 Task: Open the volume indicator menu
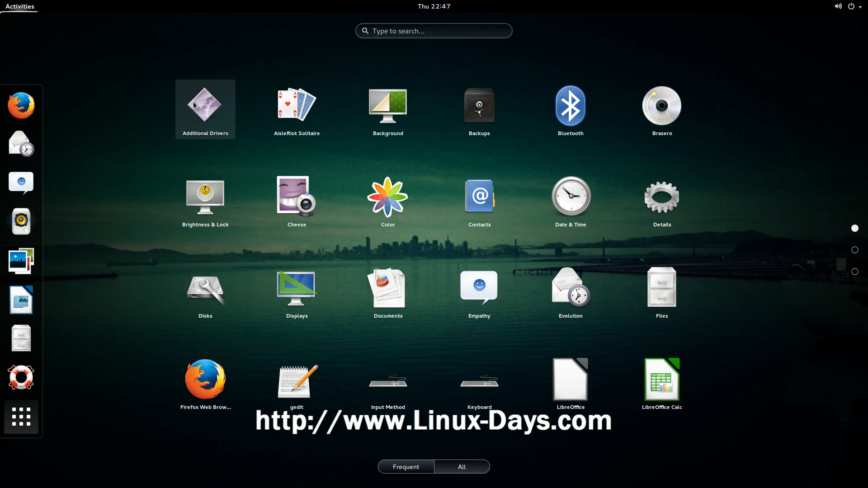838,6
